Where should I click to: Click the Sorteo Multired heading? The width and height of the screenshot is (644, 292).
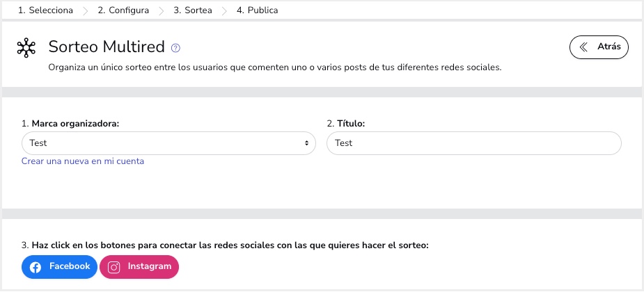[107, 47]
